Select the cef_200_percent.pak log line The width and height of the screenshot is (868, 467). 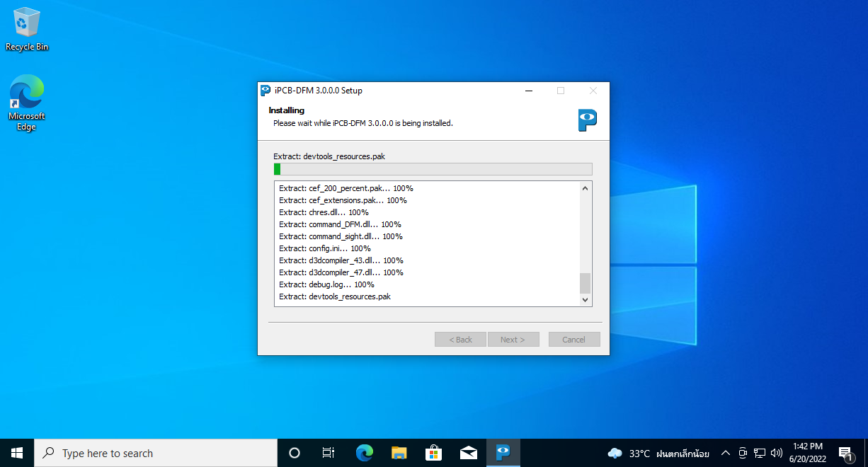(x=346, y=188)
